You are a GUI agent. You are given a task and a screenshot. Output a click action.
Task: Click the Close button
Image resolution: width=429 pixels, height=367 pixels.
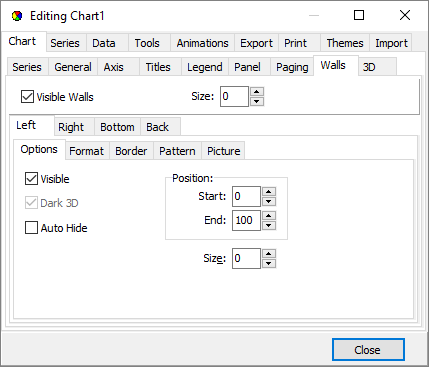[368, 350]
